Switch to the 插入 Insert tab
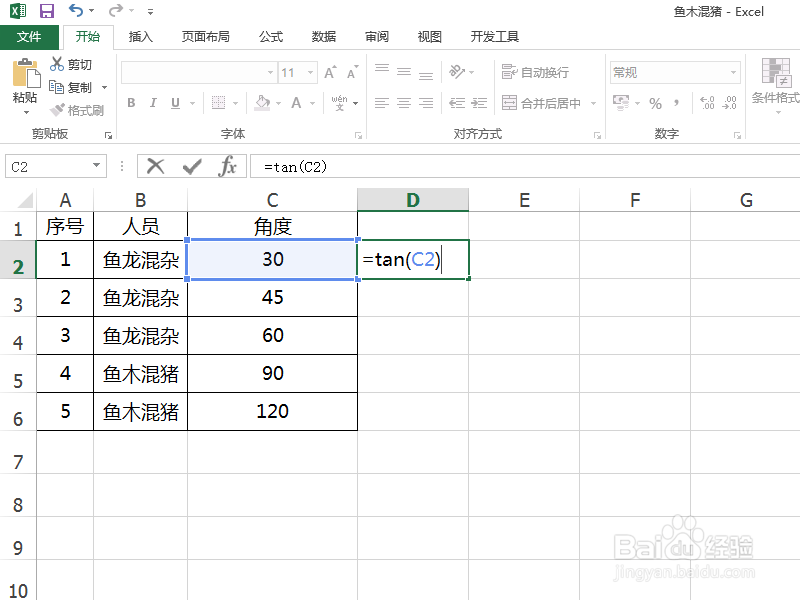Image resolution: width=800 pixels, height=600 pixels. (140, 37)
